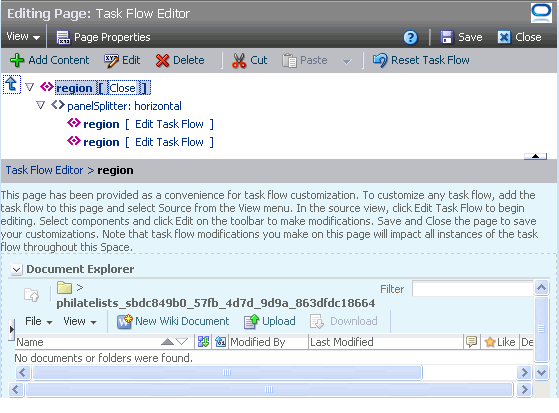This screenshot has width=559, height=413.
Task: Click the inner horizontal scrollbar thumb
Action: tap(227, 373)
